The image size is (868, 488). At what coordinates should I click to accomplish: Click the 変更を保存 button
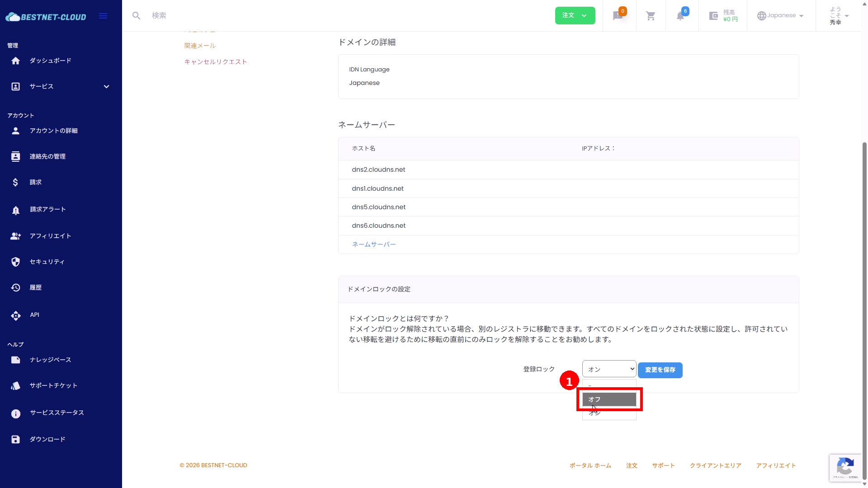[x=660, y=370]
